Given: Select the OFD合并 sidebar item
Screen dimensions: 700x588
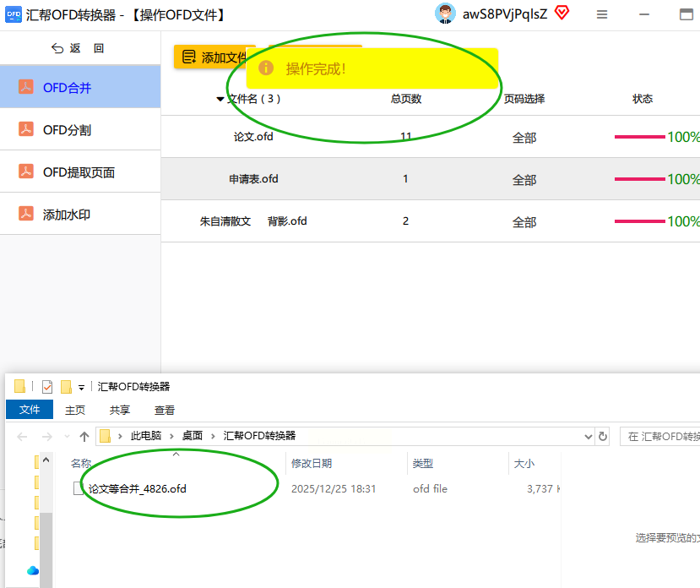Looking at the screenshot, I should [x=80, y=87].
